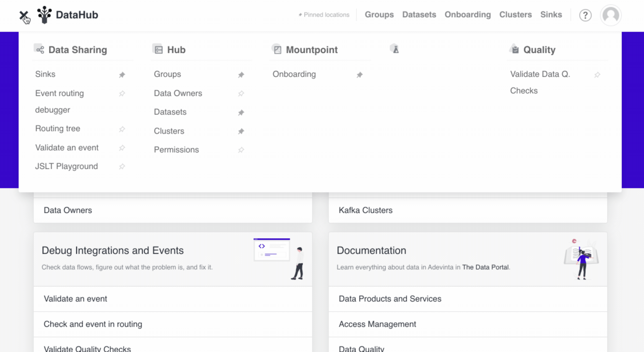Click the Documentation card heading
The height and width of the screenshot is (352, 644).
click(371, 251)
